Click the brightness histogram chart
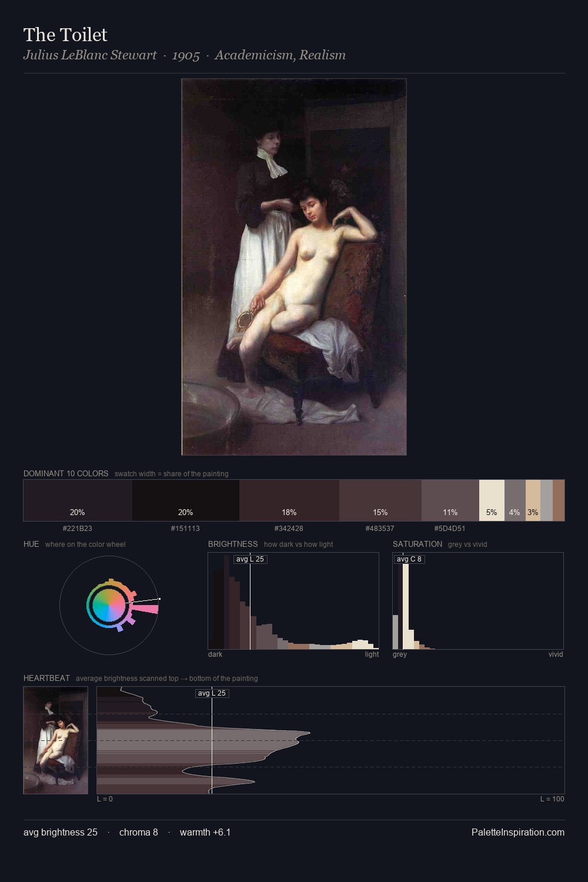 pos(293,601)
